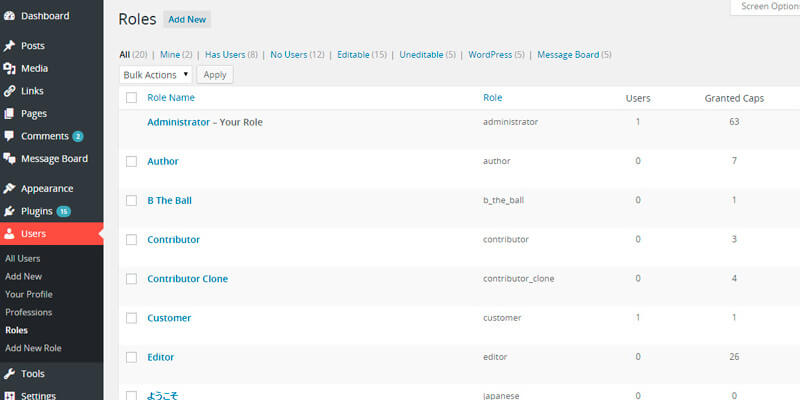The image size is (800, 400).
Task: Sort by Role column header
Action: [x=492, y=97]
